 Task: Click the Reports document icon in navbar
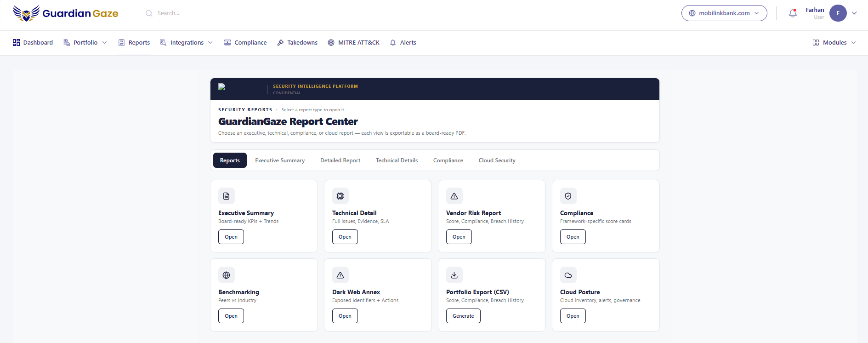coord(122,43)
